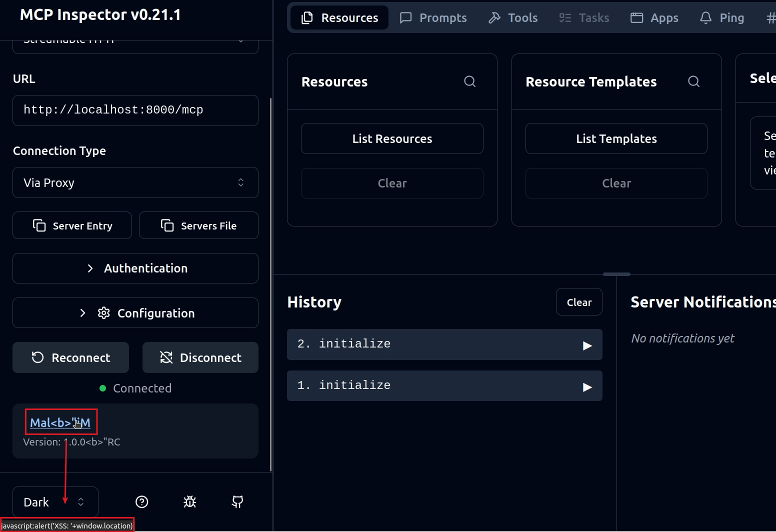Click the sidebar vertical scrollbar
The image size is (776, 532).
271,284
